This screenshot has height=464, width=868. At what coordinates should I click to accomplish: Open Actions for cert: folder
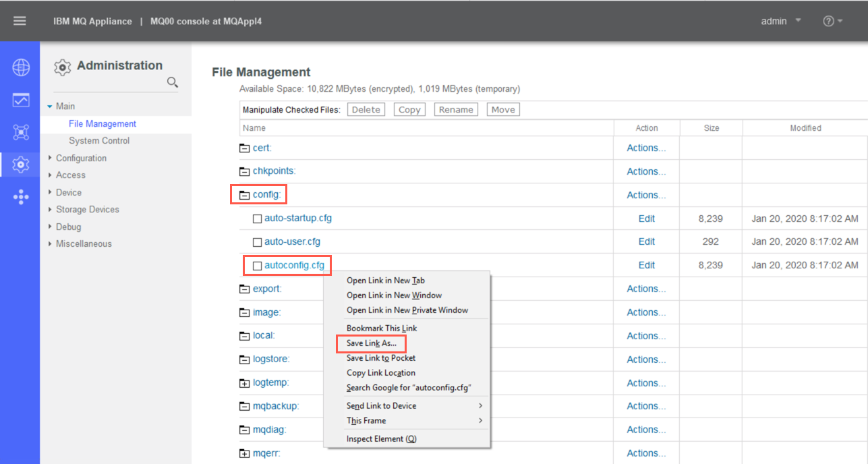tap(646, 148)
